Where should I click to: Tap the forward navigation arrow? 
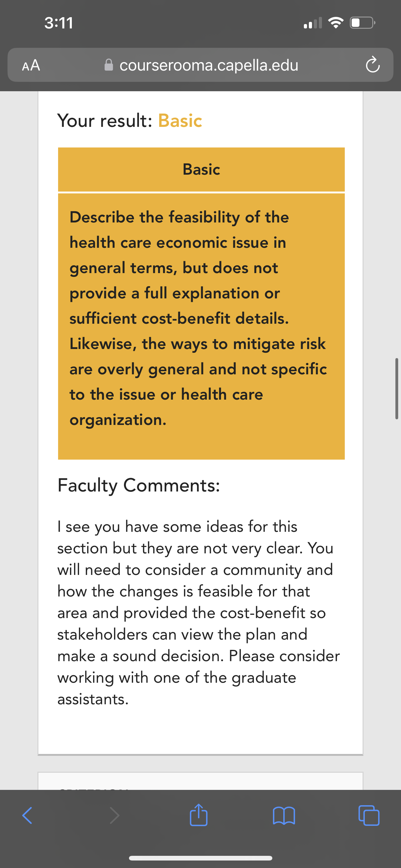click(x=115, y=816)
